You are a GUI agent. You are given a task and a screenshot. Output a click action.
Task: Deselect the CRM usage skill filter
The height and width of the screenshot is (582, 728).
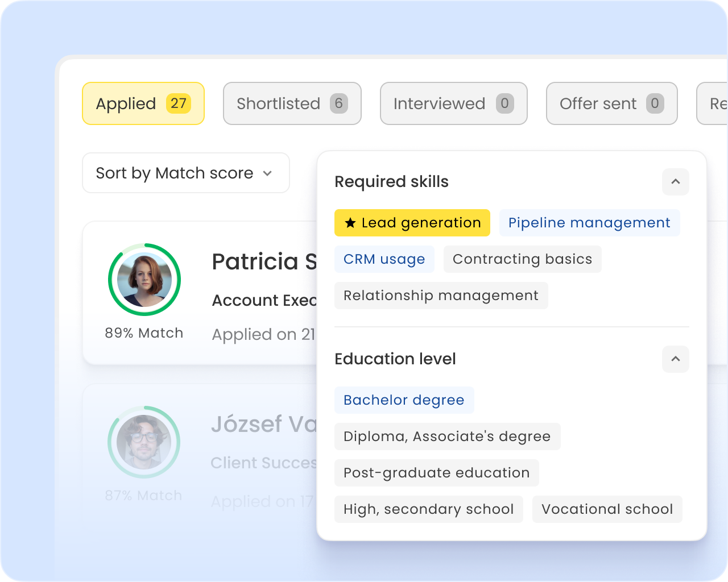pyautogui.click(x=384, y=259)
